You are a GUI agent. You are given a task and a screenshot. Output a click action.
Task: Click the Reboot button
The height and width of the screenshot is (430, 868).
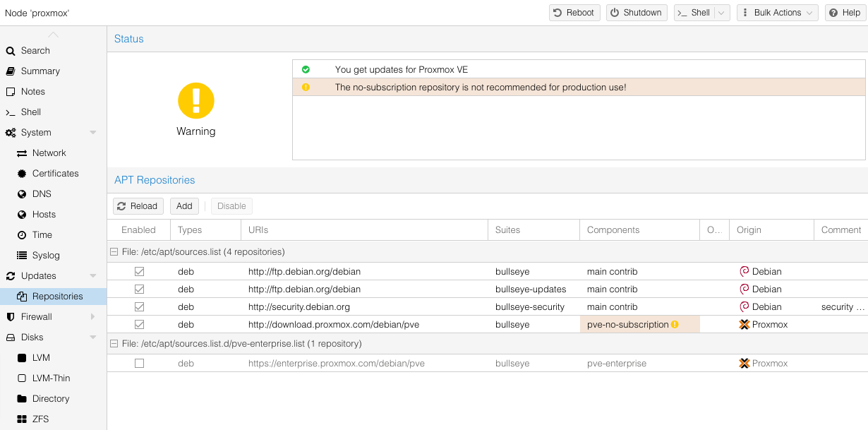[x=574, y=13]
